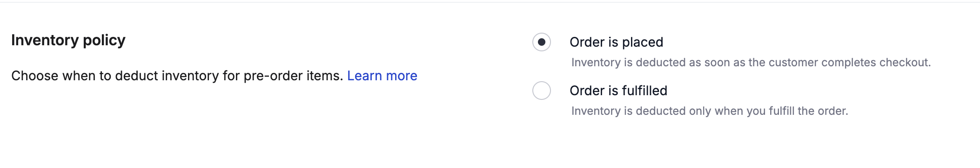Click 'Choose when to deduct inventory' text
The width and height of the screenshot is (980, 168).
[x=115, y=76]
